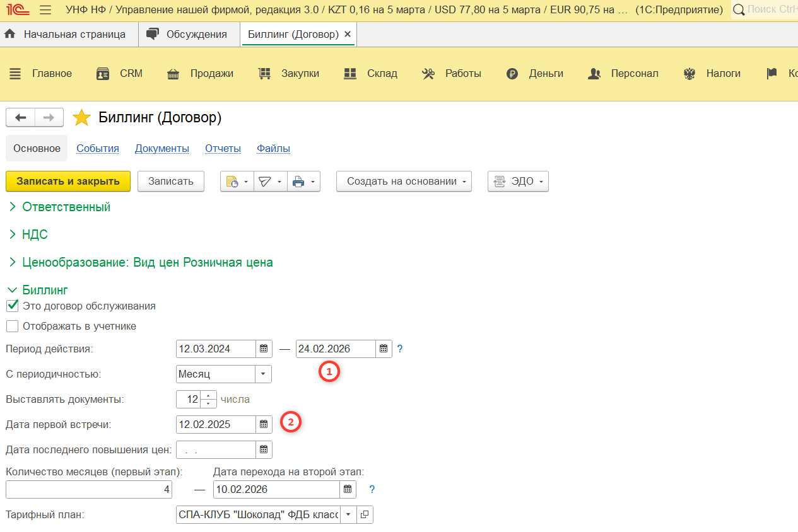
Task: Click the 'Количество месяцев' input field
Action: [x=88, y=489]
